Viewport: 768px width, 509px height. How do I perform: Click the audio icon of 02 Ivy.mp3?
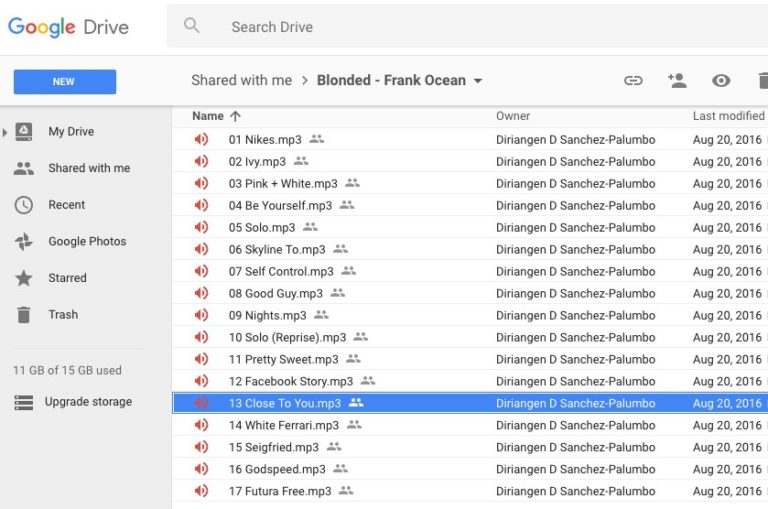pos(201,161)
